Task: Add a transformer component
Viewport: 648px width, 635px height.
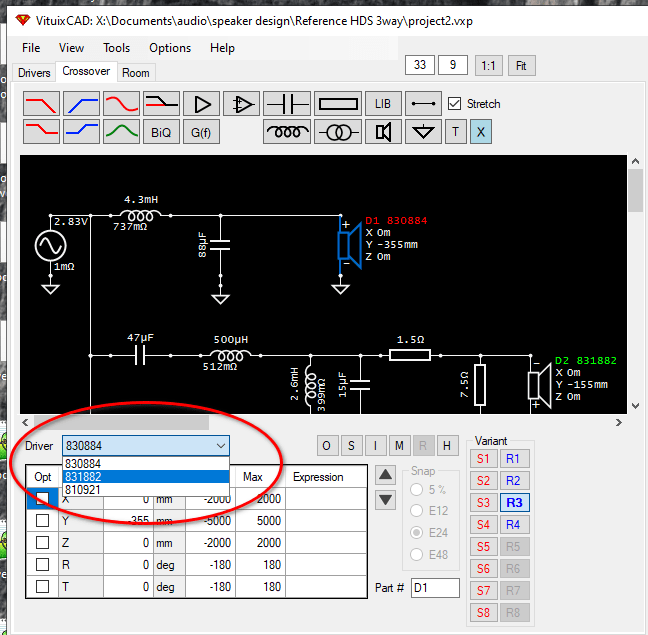Action: [338, 132]
